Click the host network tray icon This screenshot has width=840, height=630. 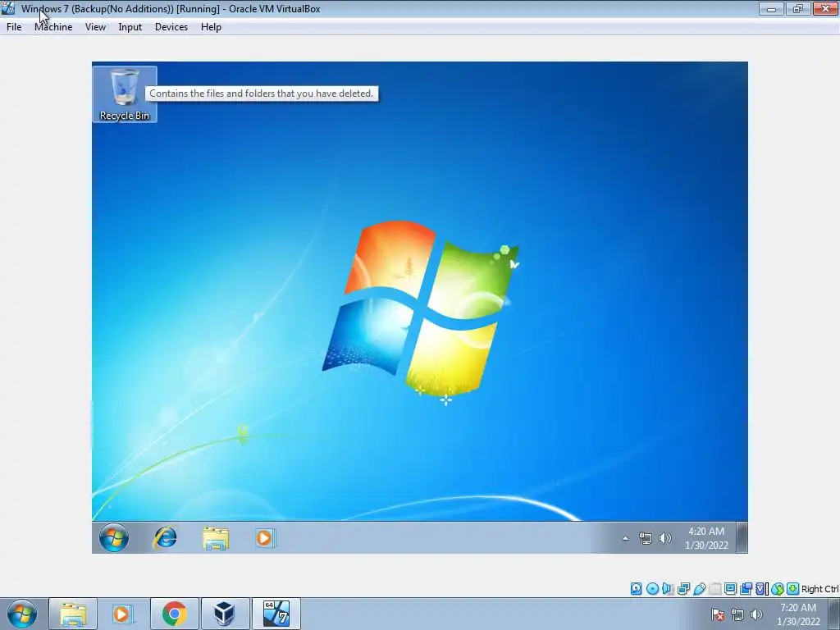[x=737, y=614]
